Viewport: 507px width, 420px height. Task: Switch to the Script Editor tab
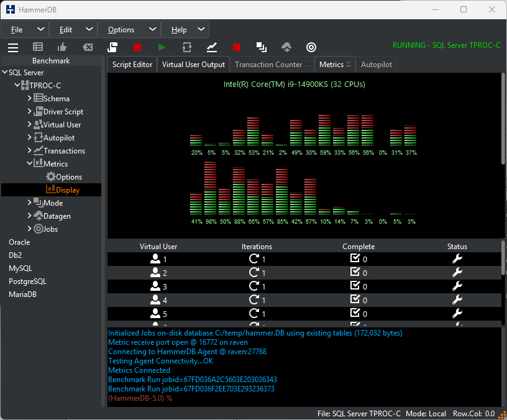click(x=132, y=65)
